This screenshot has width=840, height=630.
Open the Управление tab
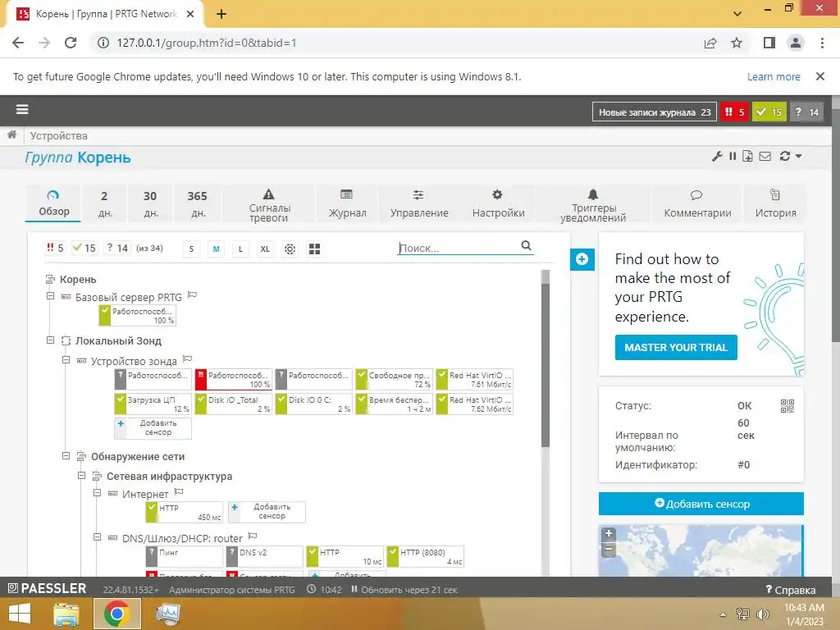click(419, 203)
